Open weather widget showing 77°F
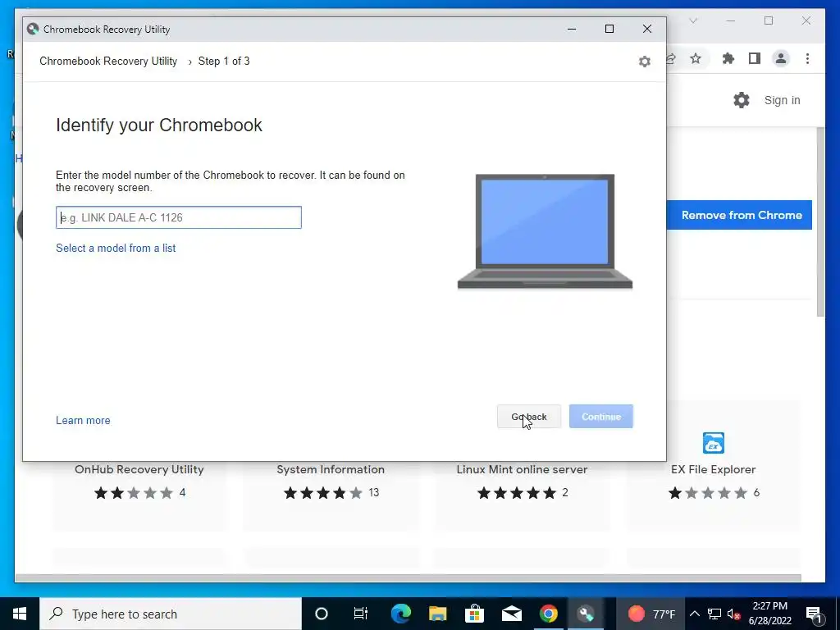Screen dimensions: 840x630 [651, 614]
